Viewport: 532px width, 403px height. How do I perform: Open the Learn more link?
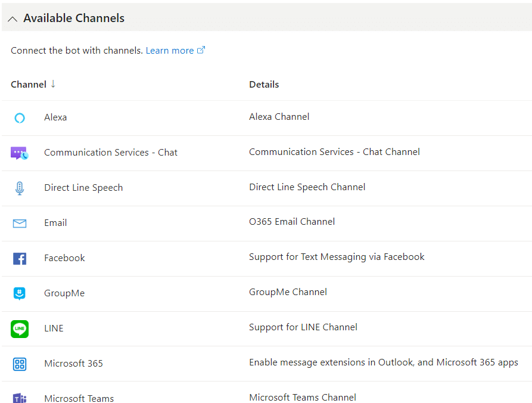pyautogui.click(x=170, y=51)
